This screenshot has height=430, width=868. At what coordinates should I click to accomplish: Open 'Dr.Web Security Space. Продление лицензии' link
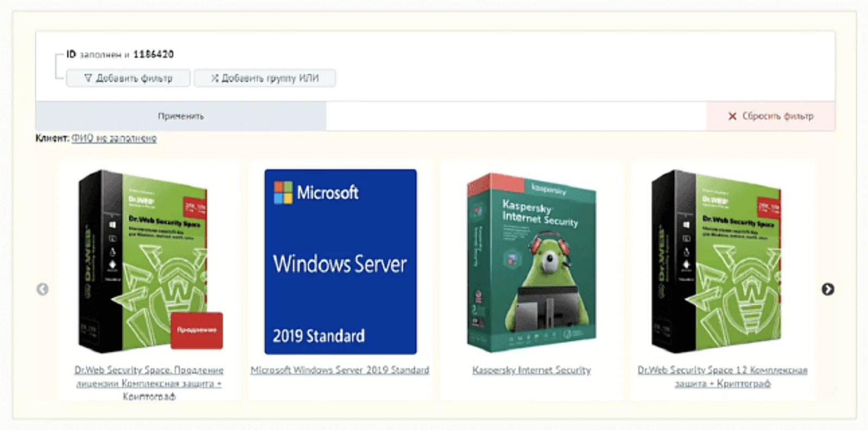click(x=149, y=377)
